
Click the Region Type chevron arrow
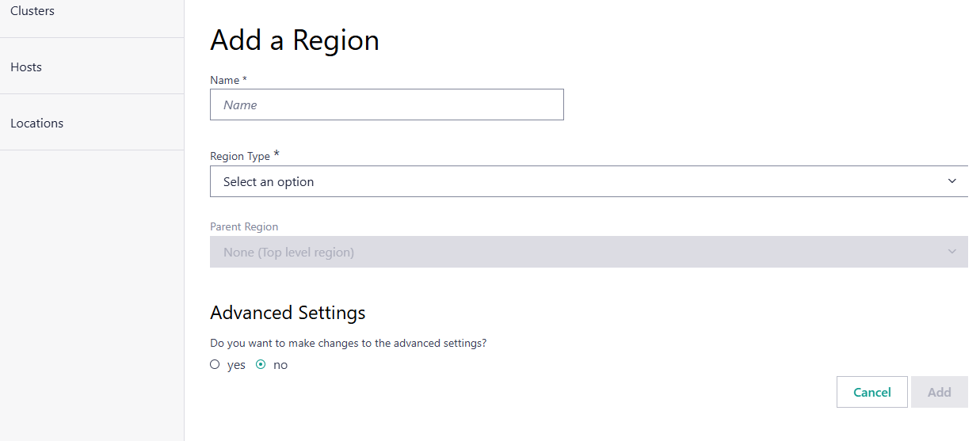(x=952, y=181)
